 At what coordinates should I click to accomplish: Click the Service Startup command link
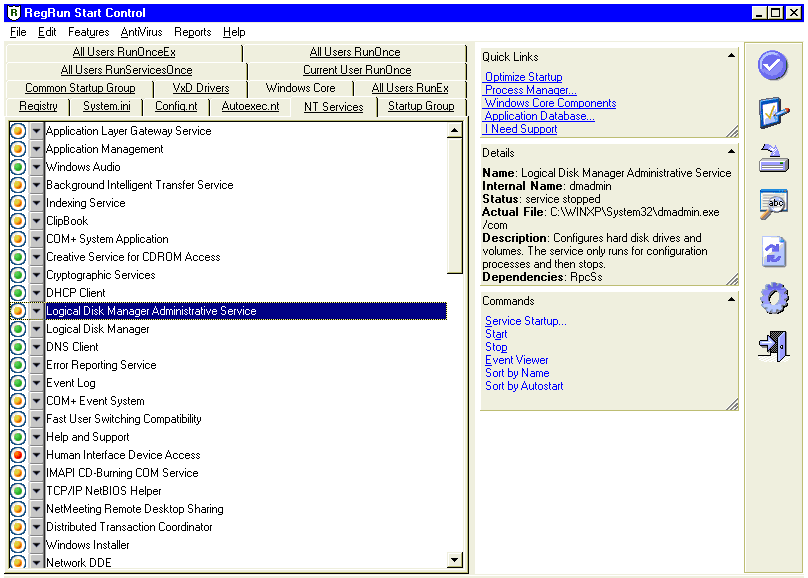point(526,321)
